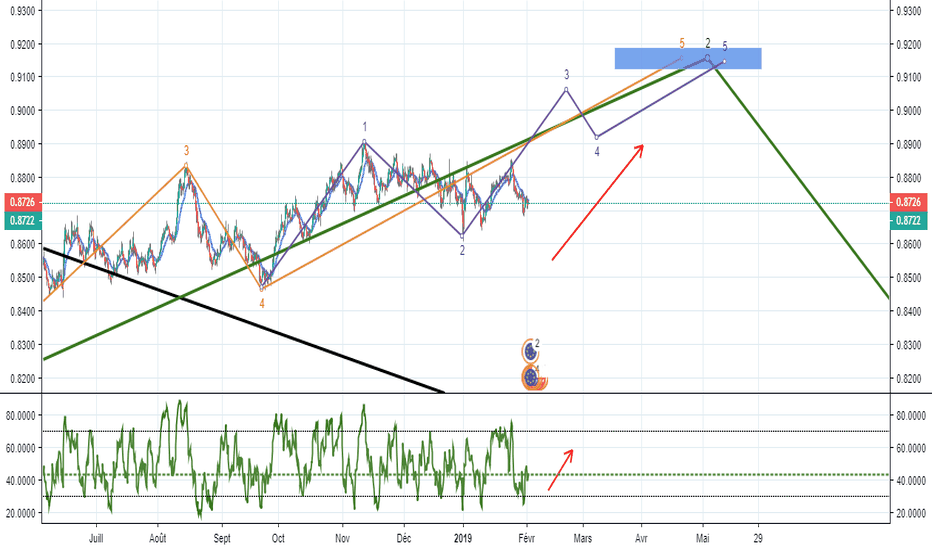This screenshot has width=932, height=550.
Task: Select the thick black descending trendline
Action: (x=244, y=319)
